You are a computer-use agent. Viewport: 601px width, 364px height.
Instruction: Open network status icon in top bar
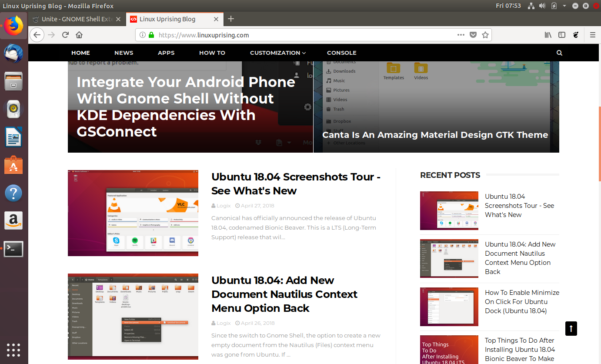pyautogui.click(x=531, y=6)
